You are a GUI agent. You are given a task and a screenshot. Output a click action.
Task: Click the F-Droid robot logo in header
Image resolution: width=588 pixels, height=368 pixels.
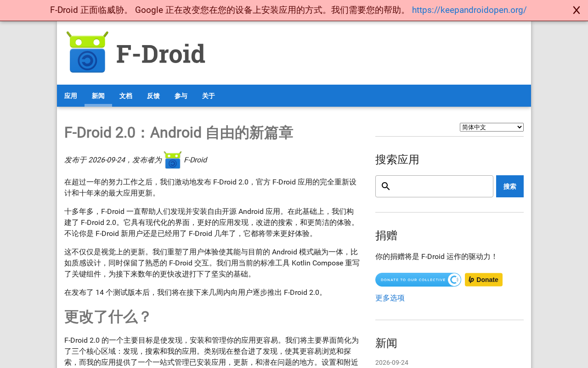(87, 52)
